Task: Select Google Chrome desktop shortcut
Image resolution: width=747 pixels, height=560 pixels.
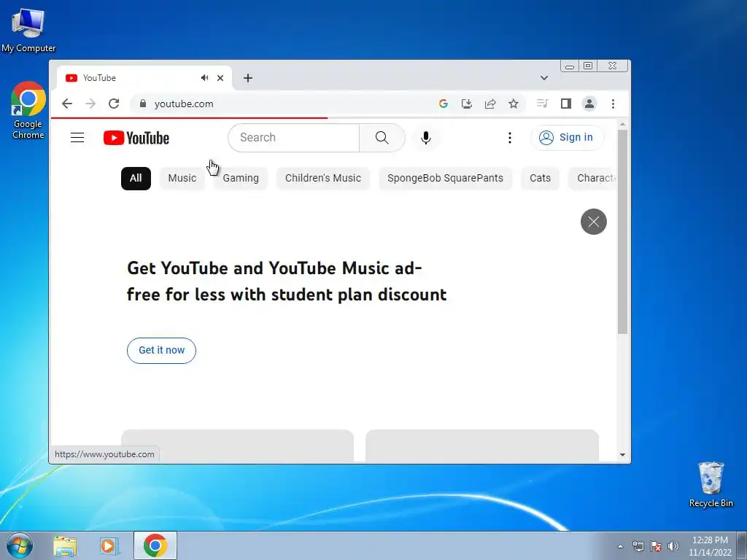Action: 28,111
